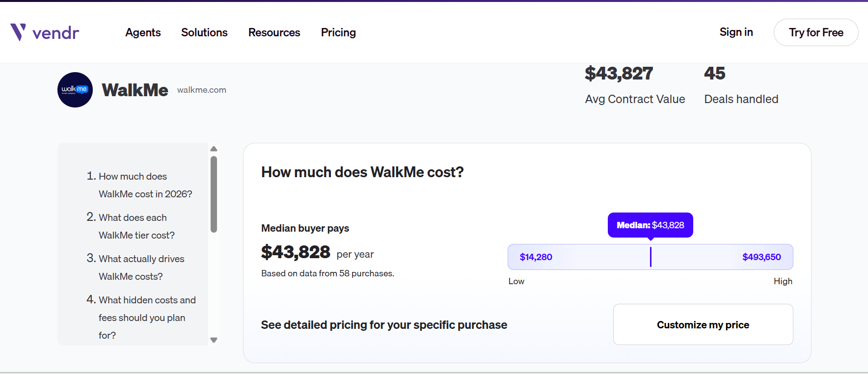868x374 pixels.
Task: Click the Try for Free button
Action: click(815, 32)
